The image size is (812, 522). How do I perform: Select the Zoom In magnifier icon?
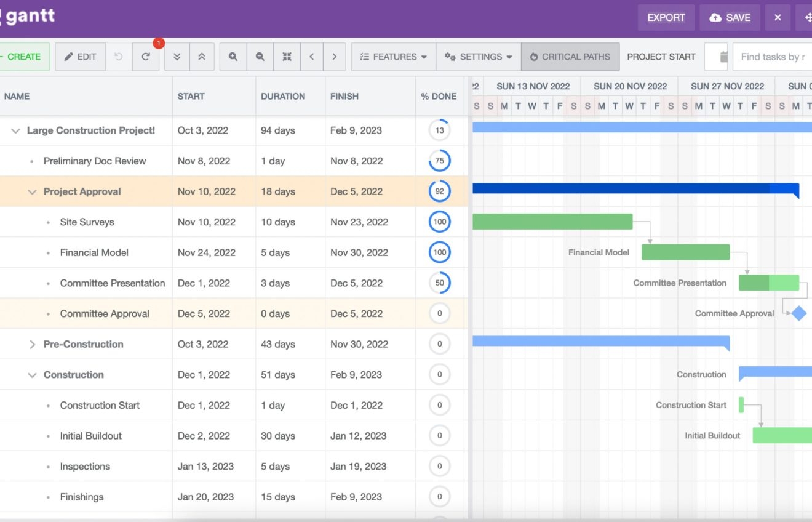233,57
